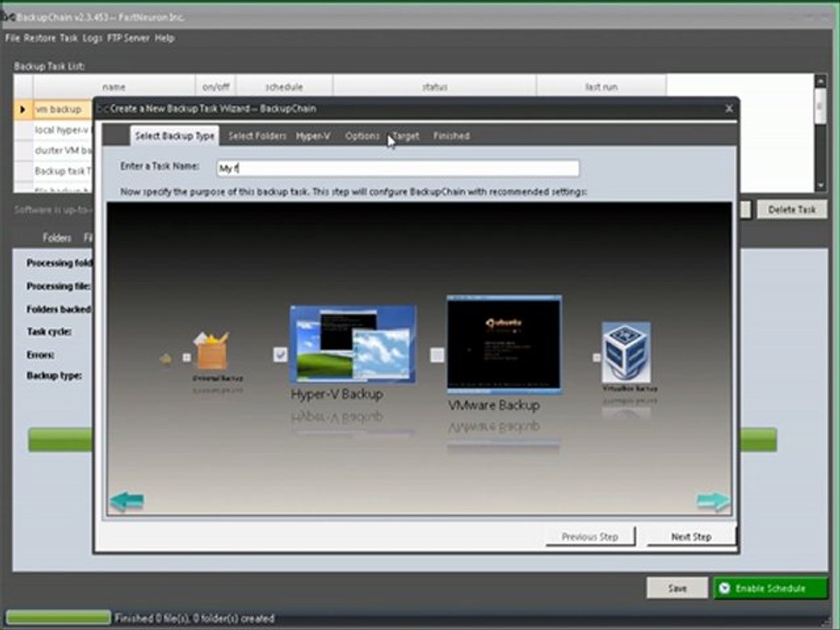Click the clock icon on Enable Schedule
Image resolution: width=840 pixels, height=630 pixels.
pyautogui.click(x=724, y=588)
